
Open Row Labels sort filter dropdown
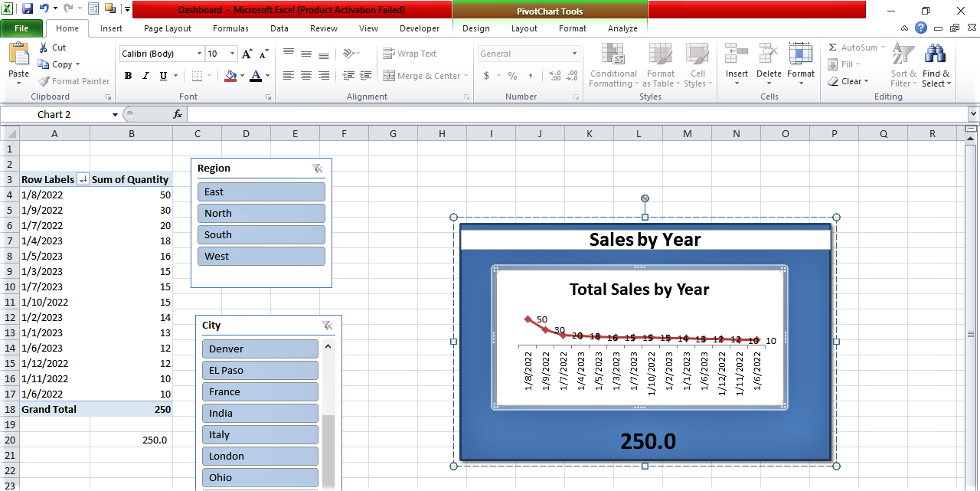83,179
